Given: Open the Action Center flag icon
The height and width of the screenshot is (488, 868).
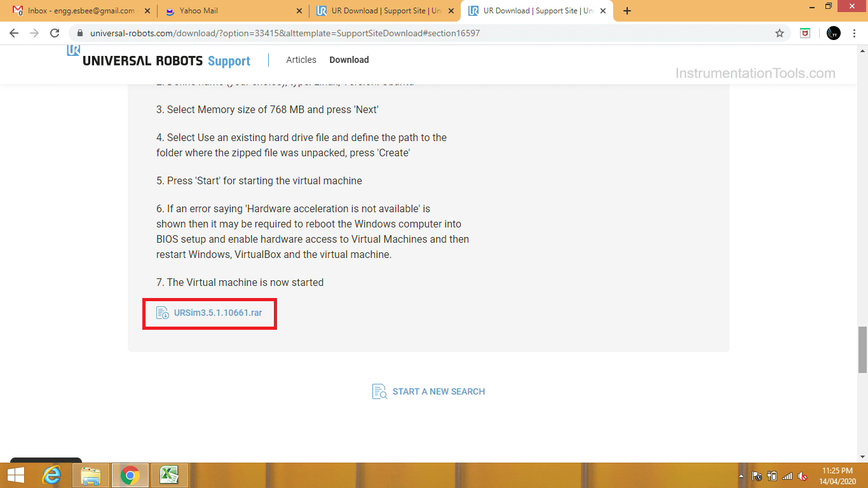Looking at the screenshot, I should tap(757, 476).
